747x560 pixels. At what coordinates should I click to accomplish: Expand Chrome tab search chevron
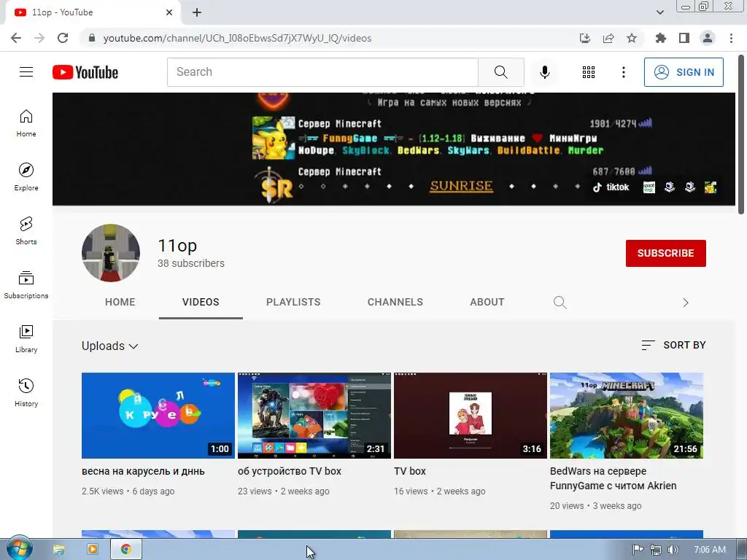(659, 12)
